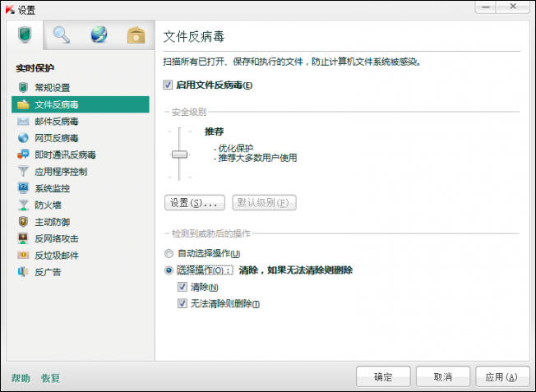Click the 确定 button
Image resolution: width=536 pixels, height=392 pixels.
(383, 376)
